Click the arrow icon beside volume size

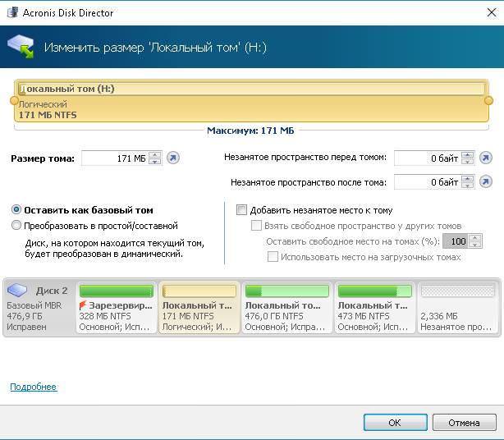[173, 158]
